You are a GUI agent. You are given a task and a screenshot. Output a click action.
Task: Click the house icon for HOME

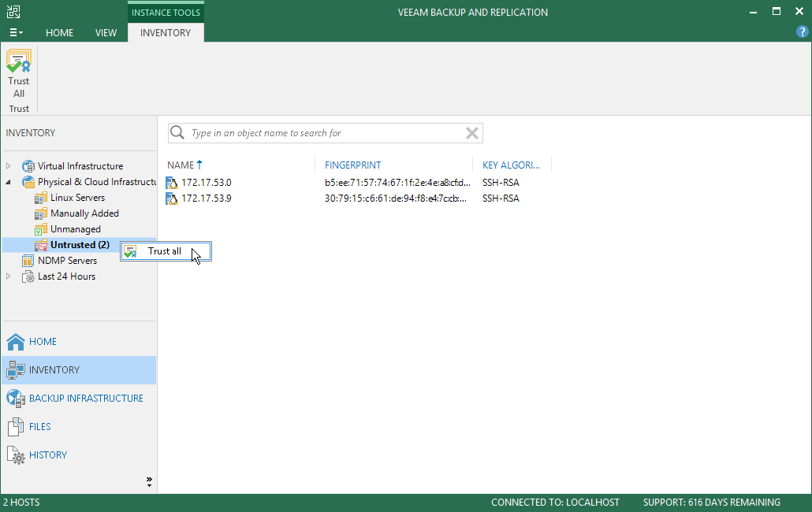(16, 342)
